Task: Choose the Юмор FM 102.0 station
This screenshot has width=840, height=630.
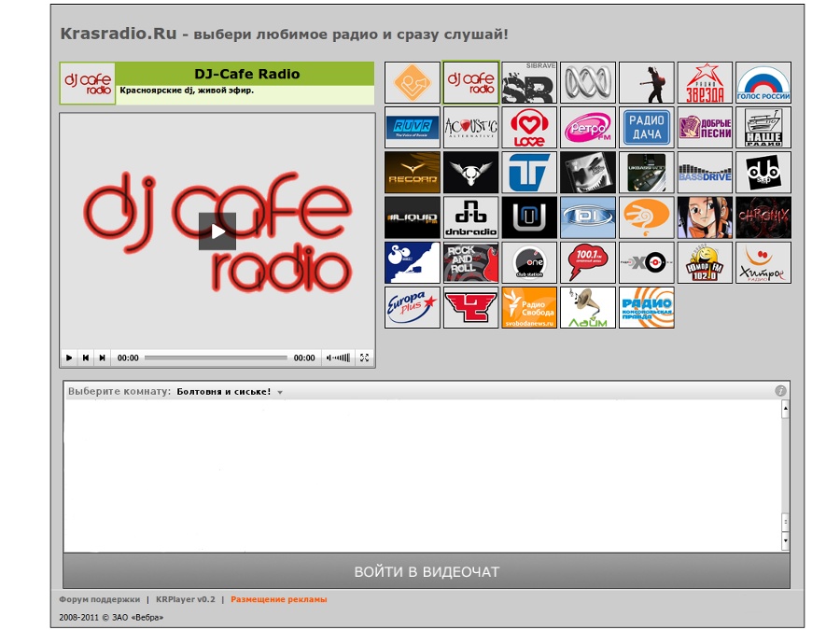Action: click(x=705, y=262)
